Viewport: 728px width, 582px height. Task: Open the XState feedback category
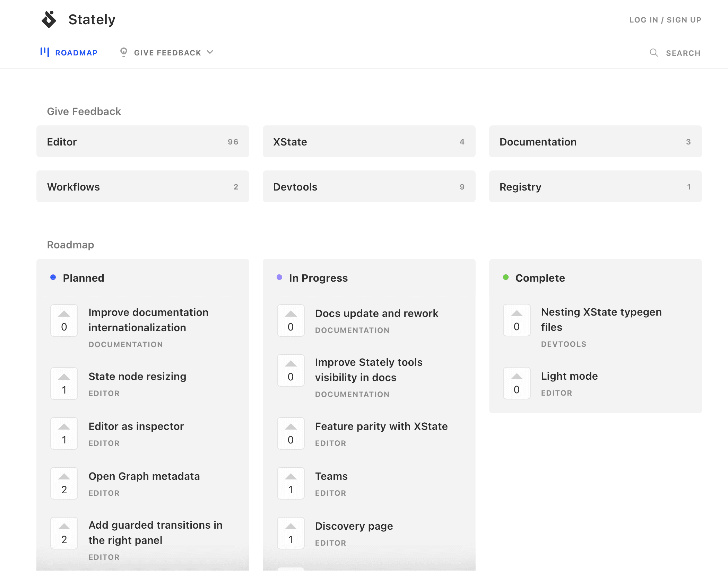[369, 142]
